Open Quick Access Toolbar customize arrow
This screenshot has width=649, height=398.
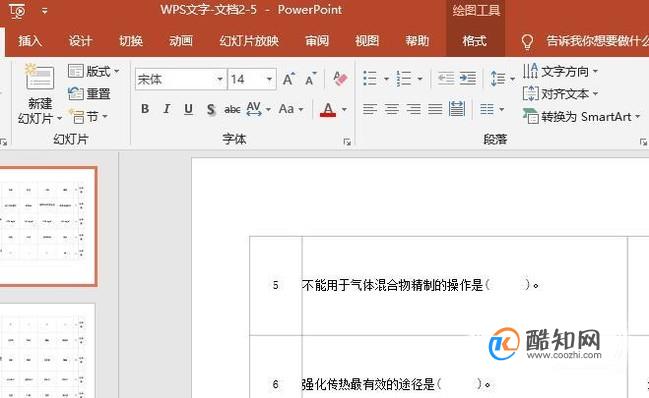44,11
